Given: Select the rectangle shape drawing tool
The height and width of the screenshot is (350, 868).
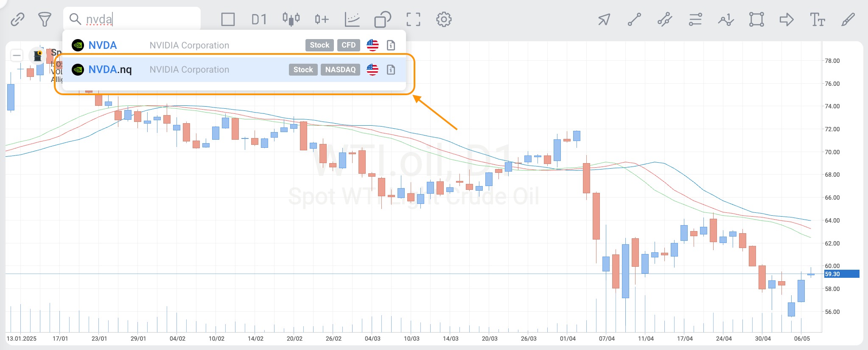Looking at the screenshot, I should point(756,19).
